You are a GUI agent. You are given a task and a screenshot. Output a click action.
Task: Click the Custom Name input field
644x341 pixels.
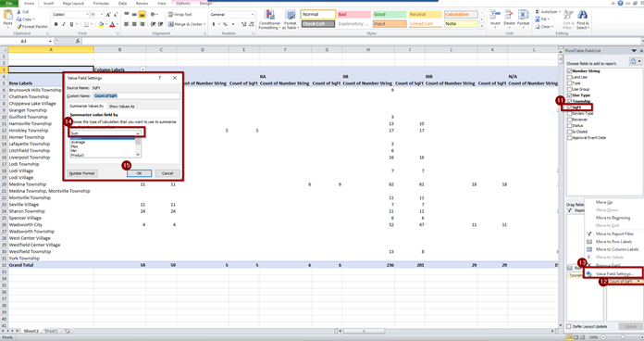[x=137, y=95]
